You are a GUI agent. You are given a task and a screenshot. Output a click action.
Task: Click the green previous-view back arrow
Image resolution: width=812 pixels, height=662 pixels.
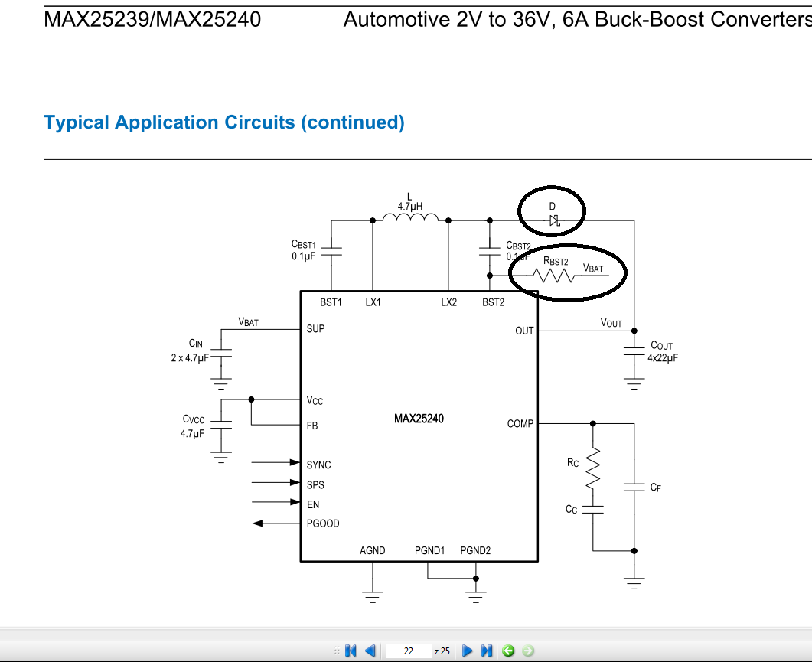pyautogui.click(x=507, y=650)
